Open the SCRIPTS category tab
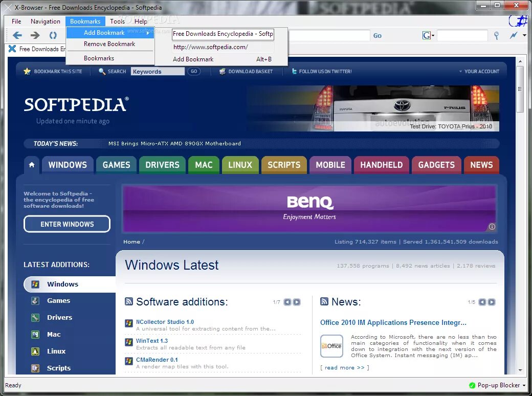Viewport: 532px width, 396px height. 284,165
